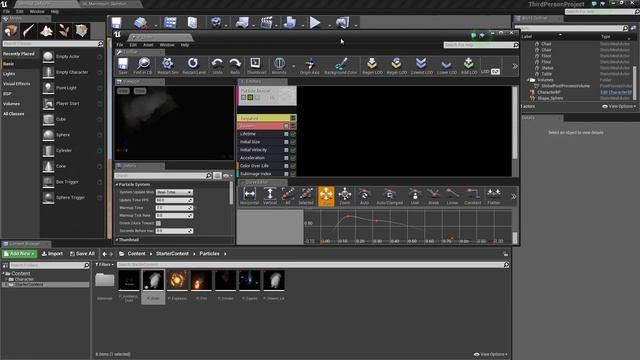
Task: Click the Origin Axis icon
Action: pyautogui.click(x=310, y=63)
